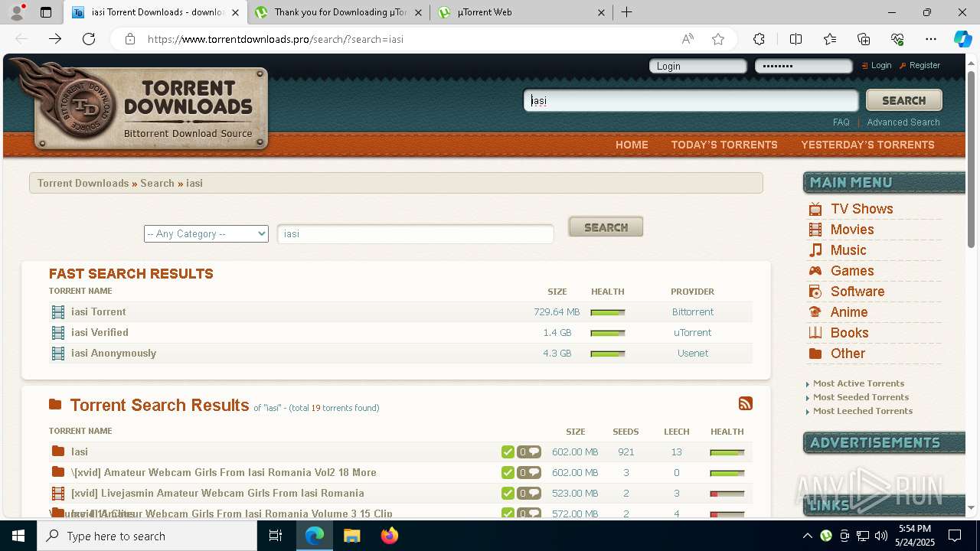Open the FAQ link
This screenshot has width=980, height=551.
[x=841, y=122]
